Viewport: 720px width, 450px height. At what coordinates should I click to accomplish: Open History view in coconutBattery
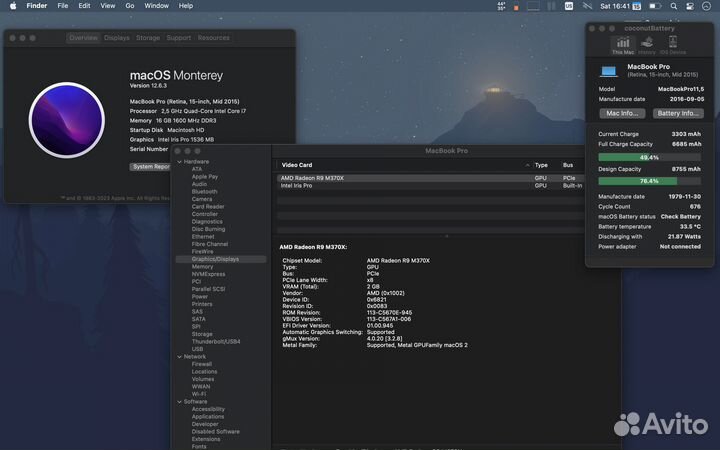647,46
